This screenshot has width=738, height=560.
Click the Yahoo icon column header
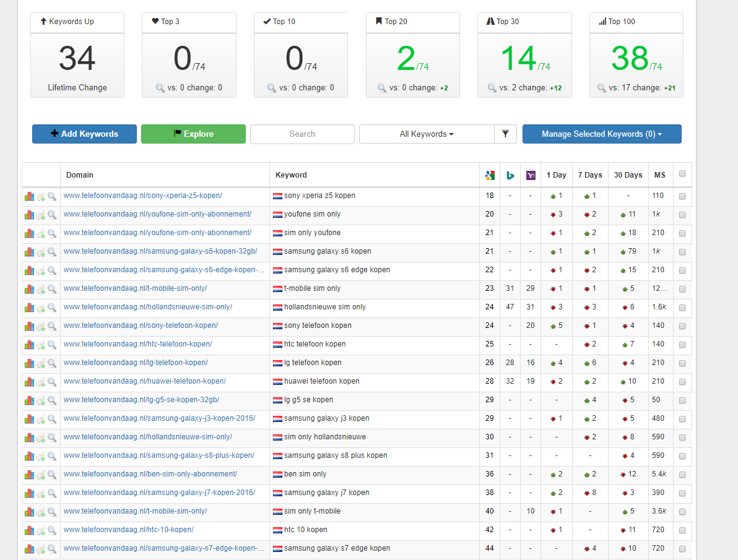pyautogui.click(x=531, y=175)
